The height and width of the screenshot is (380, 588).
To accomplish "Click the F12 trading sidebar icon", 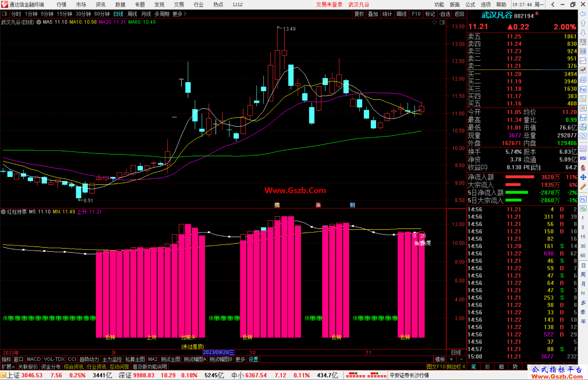I will click(583, 118).
